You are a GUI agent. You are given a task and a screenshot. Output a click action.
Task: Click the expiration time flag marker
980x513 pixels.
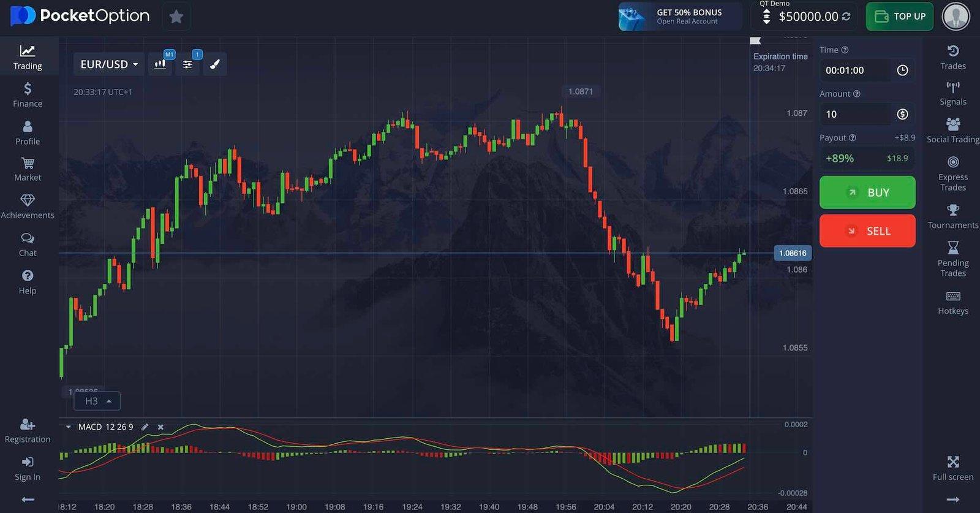pyautogui.click(x=755, y=40)
